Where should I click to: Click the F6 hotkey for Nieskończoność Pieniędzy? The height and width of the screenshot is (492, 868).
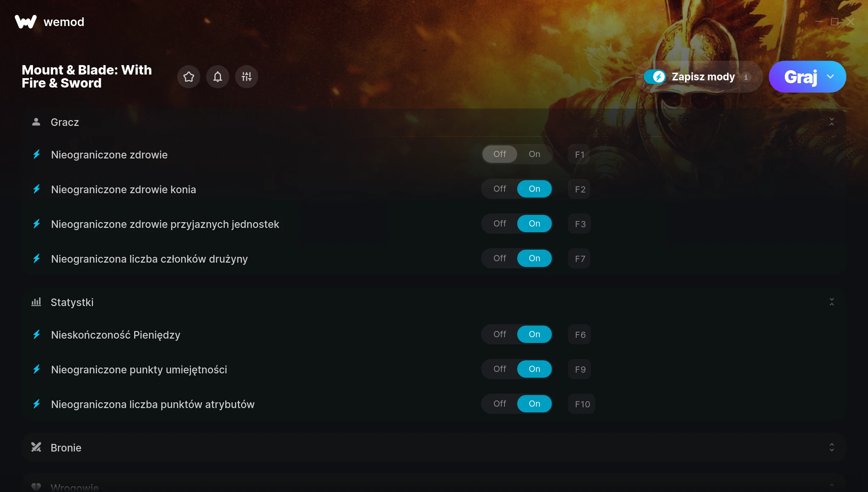(x=580, y=335)
